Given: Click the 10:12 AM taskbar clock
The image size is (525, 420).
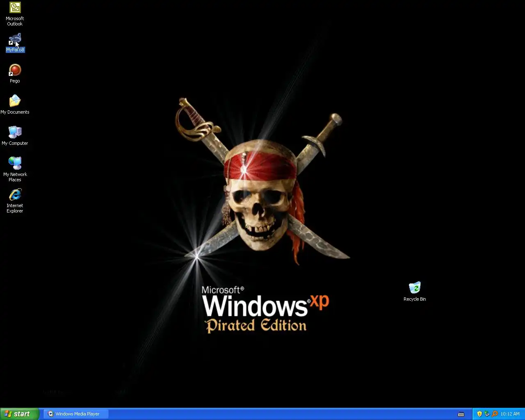Looking at the screenshot, I should click(x=510, y=414).
